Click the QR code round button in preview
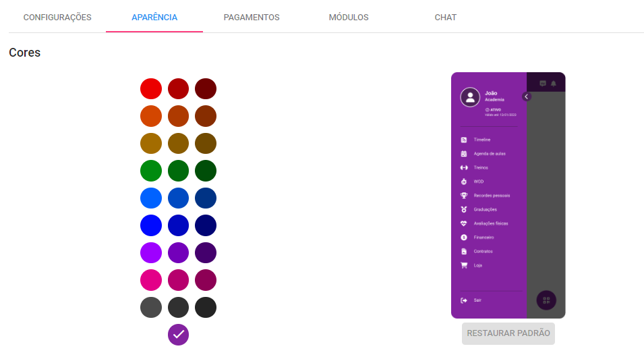 point(546,300)
